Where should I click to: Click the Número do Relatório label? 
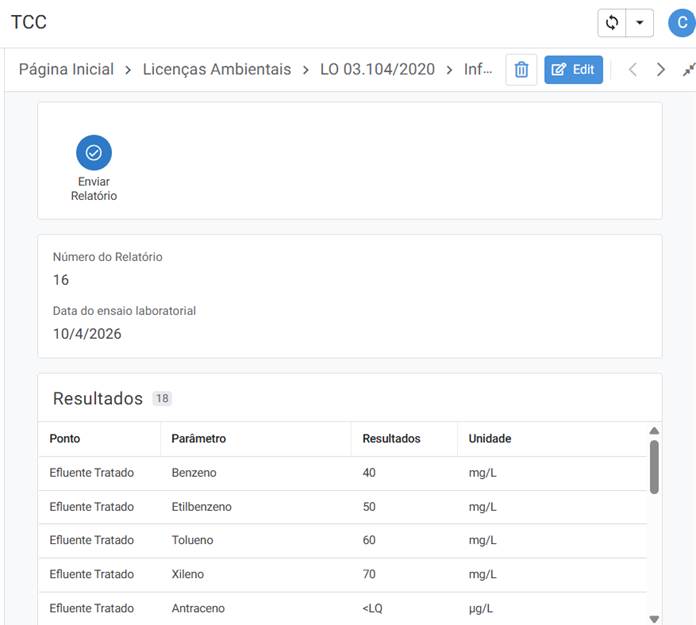point(107,257)
